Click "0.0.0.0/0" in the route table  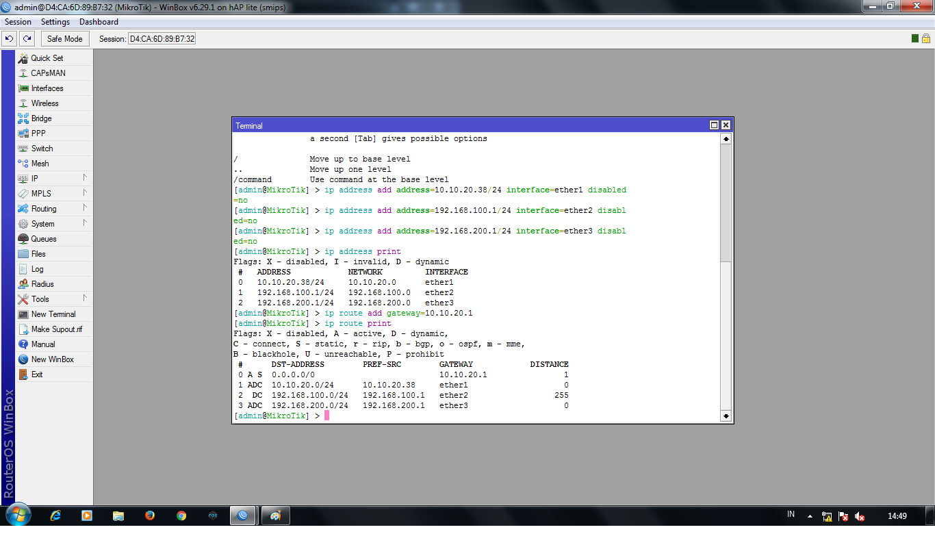[x=293, y=374]
